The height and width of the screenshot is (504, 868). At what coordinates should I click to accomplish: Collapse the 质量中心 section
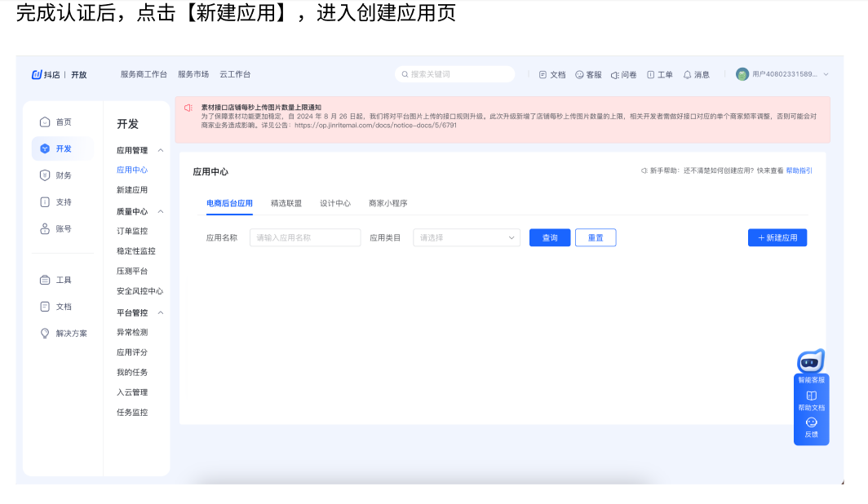pyautogui.click(x=161, y=211)
